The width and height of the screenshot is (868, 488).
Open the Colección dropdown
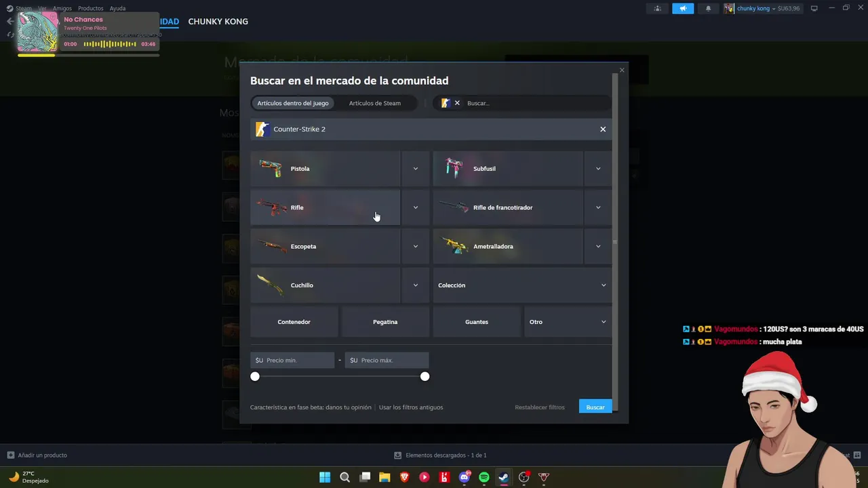coord(522,285)
